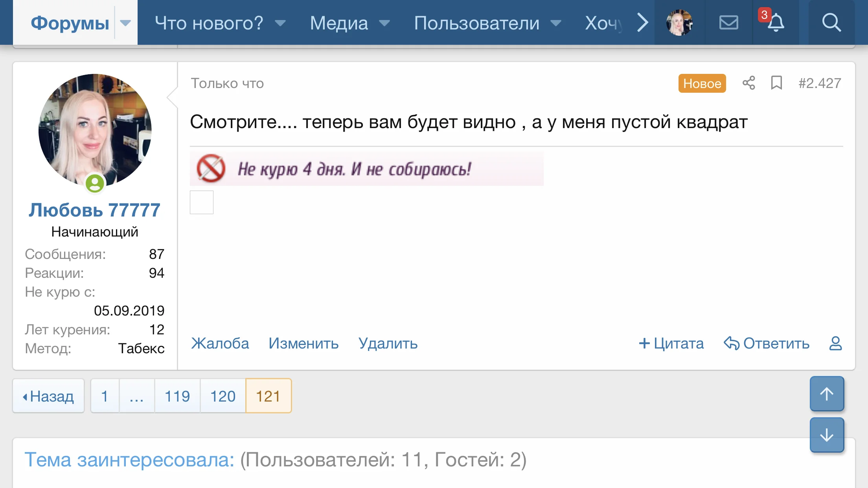
Task: Open private messages envelope icon
Action: click(x=728, y=22)
